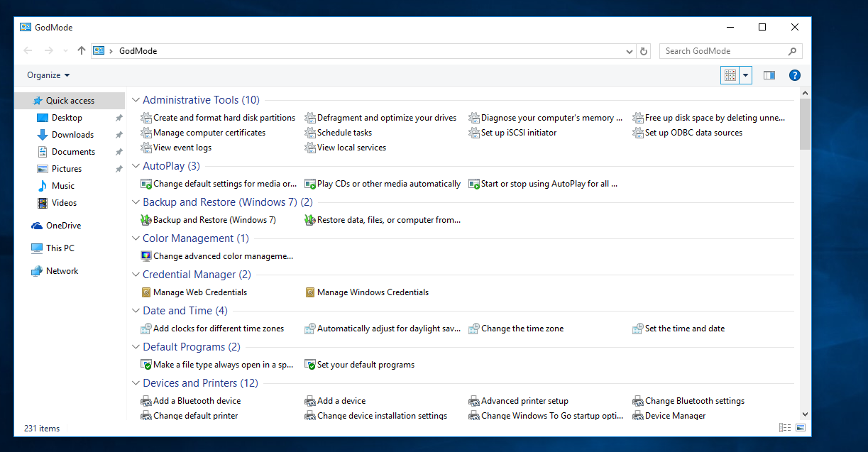This screenshot has height=452, width=868.
Task: Click Change Bluetooth settings text
Action: [x=695, y=401]
